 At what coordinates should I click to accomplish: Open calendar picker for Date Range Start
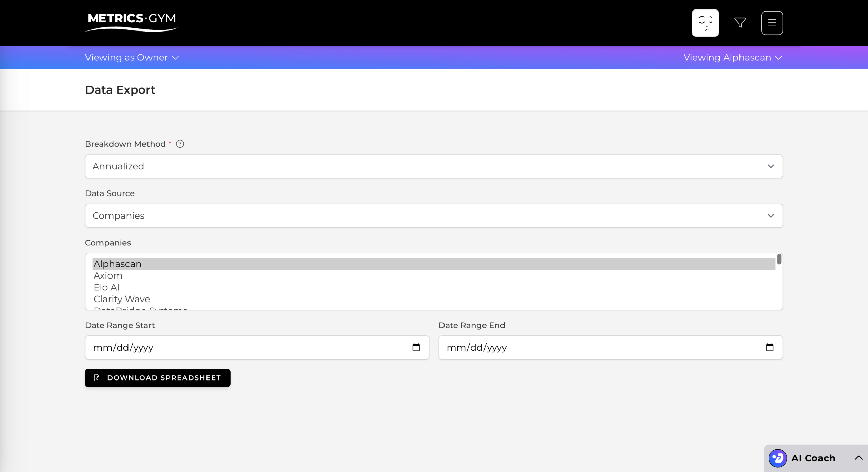[416, 347]
